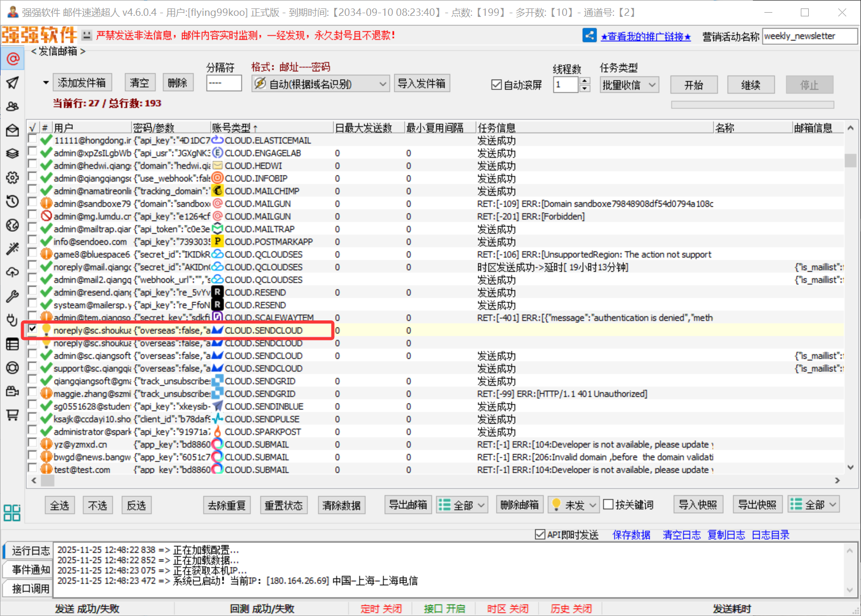This screenshot has height=616, width=861.
Task: Uncheck the API即时发送 checkbox
Action: click(x=540, y=535)
